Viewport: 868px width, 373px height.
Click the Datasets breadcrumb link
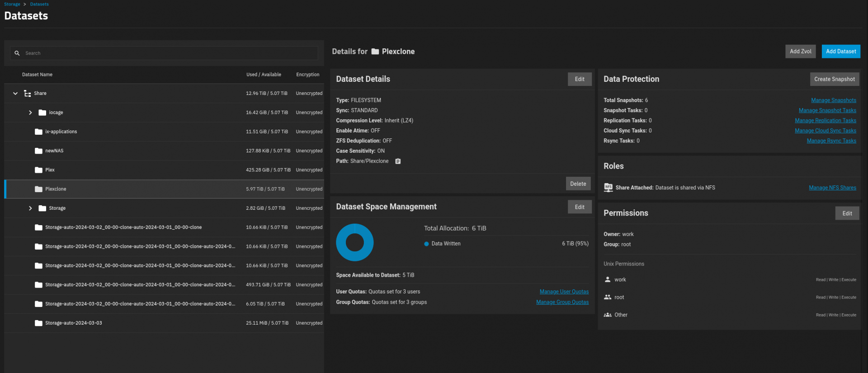[39, 4]
